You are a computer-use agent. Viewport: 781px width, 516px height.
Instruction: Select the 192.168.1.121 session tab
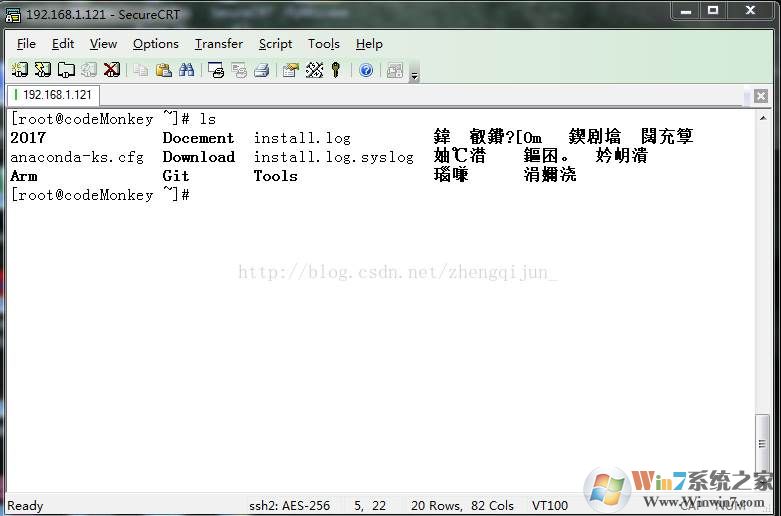[x=54, y=95]
